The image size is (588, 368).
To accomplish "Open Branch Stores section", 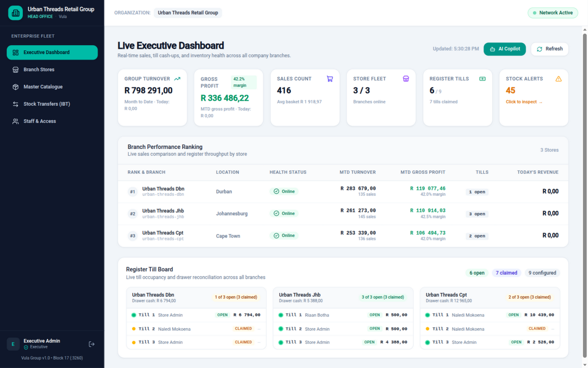I will coord(52,70).
